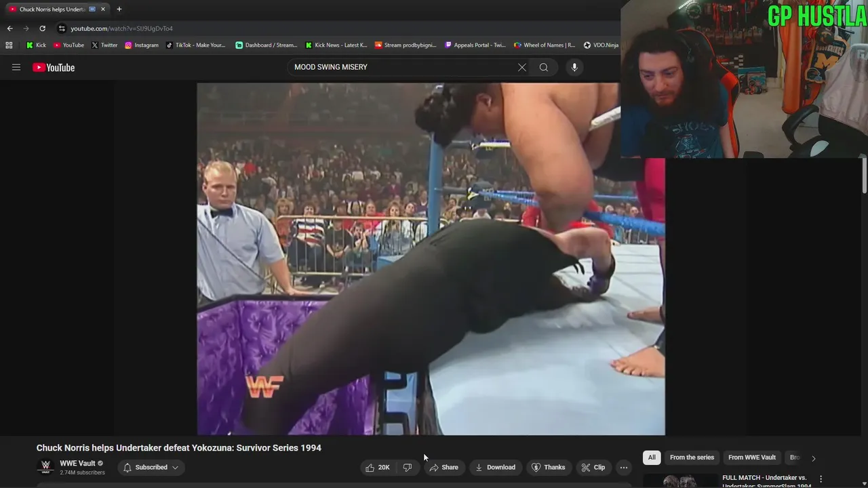
Task: Open the Dashboard / Stream bookmark
Action: pos(266,45)
